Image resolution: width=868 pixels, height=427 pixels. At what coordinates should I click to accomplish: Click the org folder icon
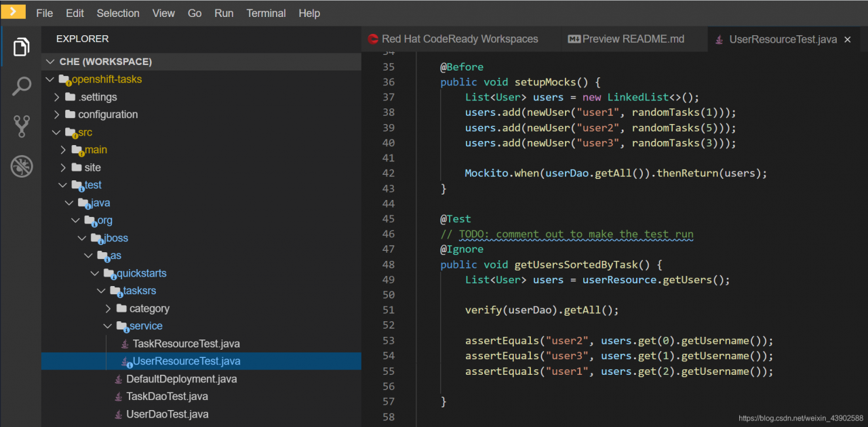(91, 220)
